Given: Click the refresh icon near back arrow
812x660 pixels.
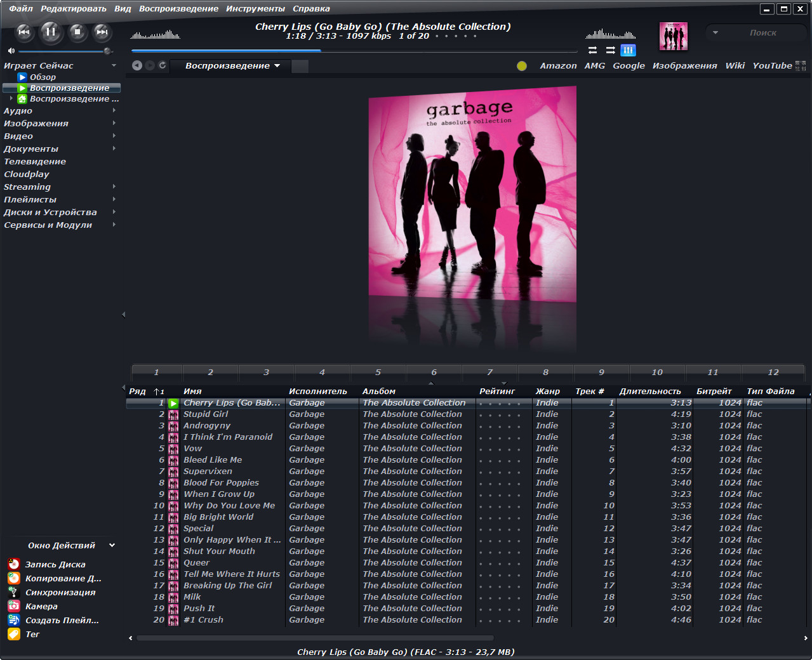Looking at the screenshot, I should tap(163, 65).
